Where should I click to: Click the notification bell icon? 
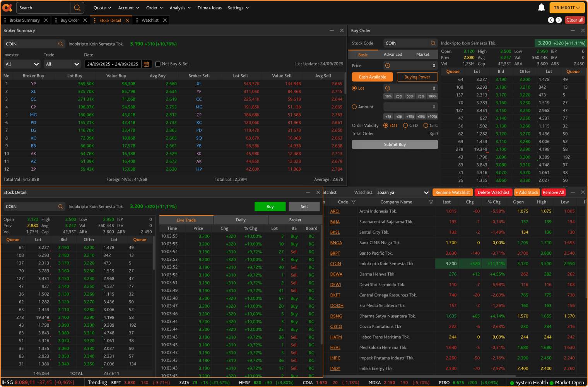click(542, 8)
